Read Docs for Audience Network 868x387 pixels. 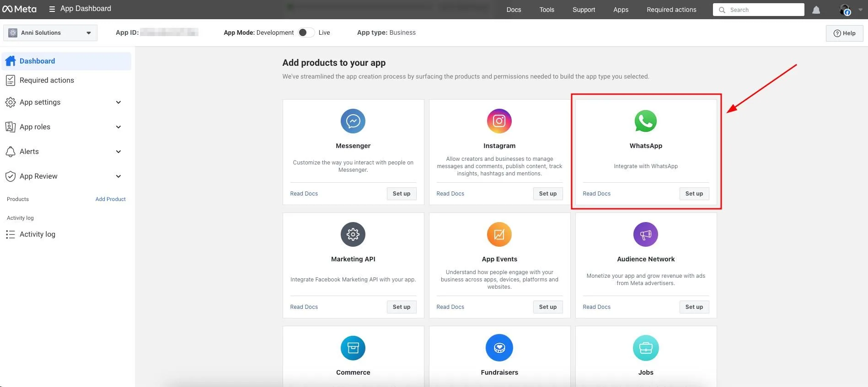597,307
